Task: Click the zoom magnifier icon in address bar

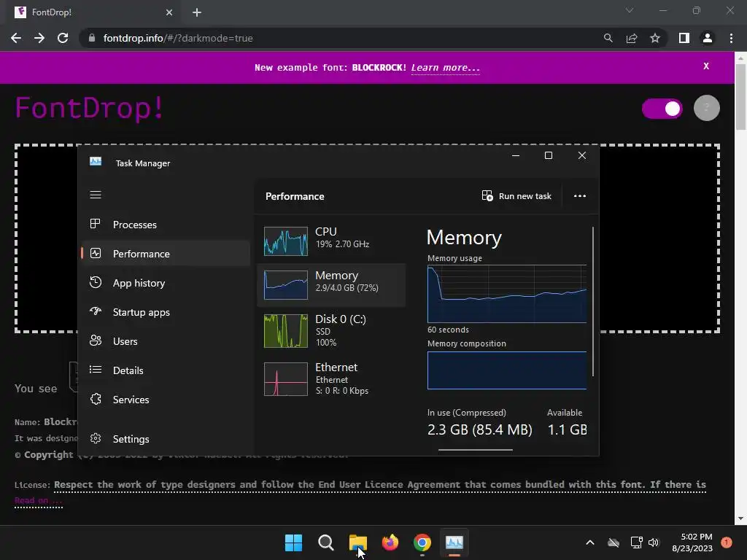Action: point(608,38)
